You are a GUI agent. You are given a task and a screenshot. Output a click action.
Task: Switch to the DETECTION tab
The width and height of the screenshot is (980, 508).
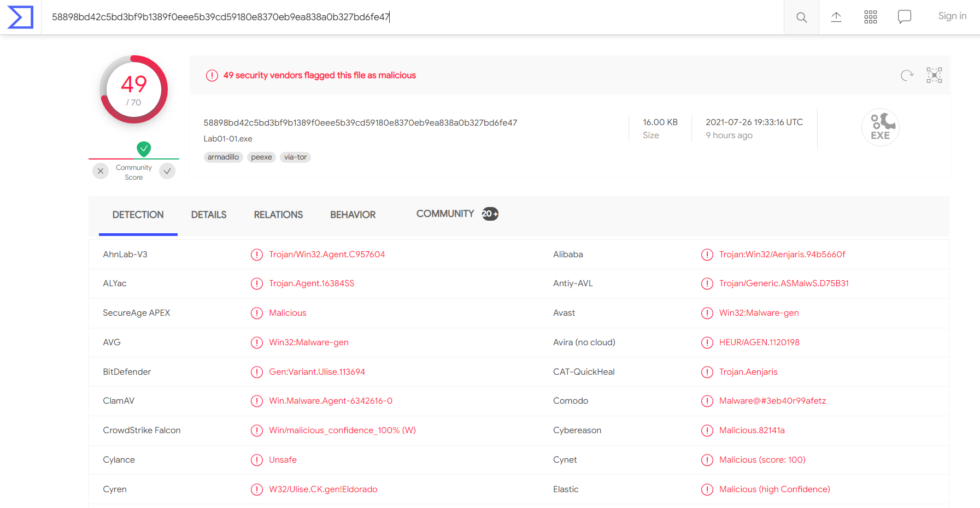(138, 215)
